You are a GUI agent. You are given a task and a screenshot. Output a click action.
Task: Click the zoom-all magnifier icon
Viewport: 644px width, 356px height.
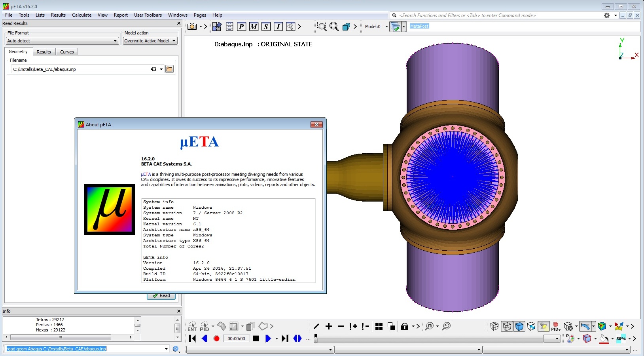click(x=334, y=27)
